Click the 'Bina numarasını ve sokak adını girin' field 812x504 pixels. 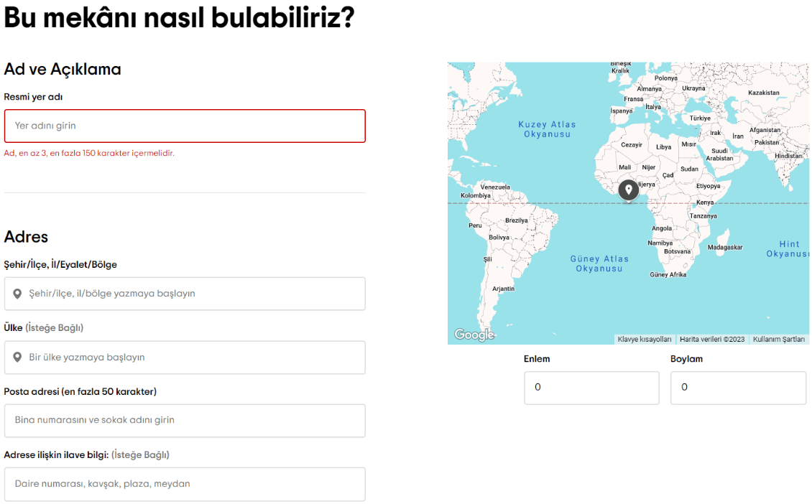185,421
